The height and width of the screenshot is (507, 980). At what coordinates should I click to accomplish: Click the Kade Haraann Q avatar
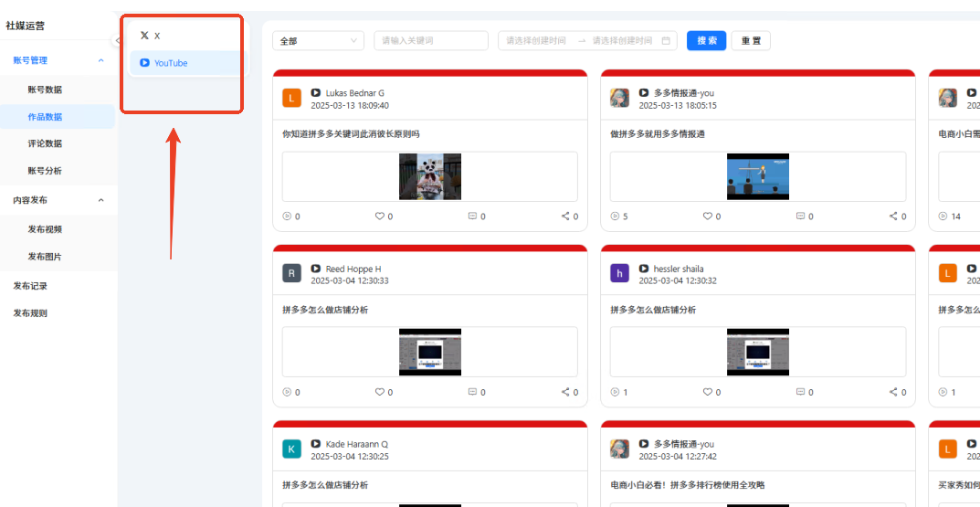292,449
